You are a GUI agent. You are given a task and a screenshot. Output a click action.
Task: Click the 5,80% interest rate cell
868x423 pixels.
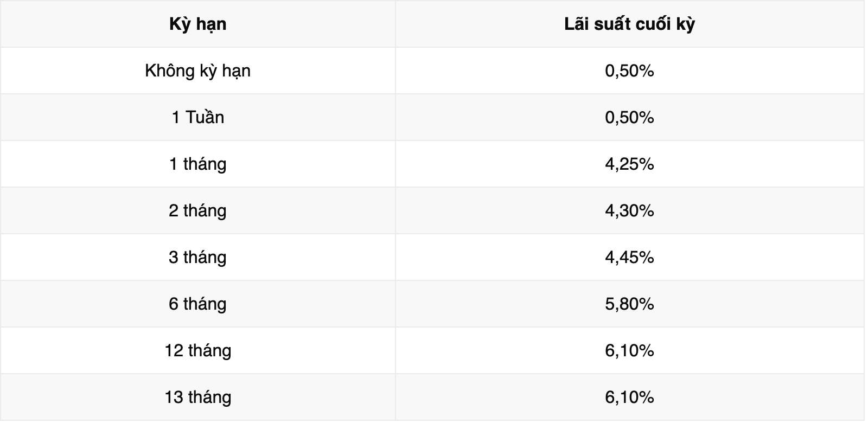(629, 304)
